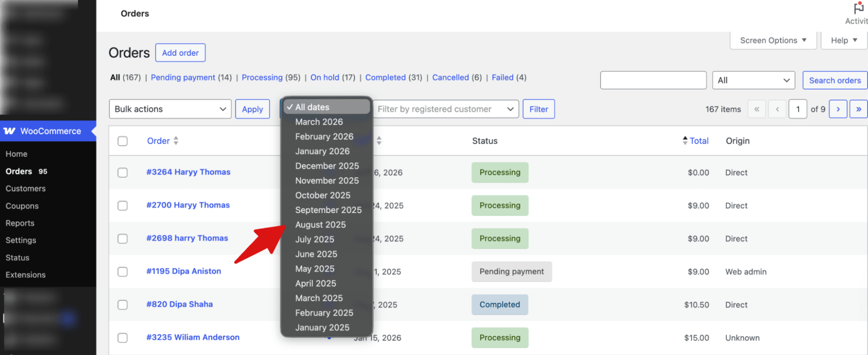Tick the checkbox for #1195 Dipa Aniston
Screen dimensions: 868x355
pyautogui.click(x=122, y=272)
